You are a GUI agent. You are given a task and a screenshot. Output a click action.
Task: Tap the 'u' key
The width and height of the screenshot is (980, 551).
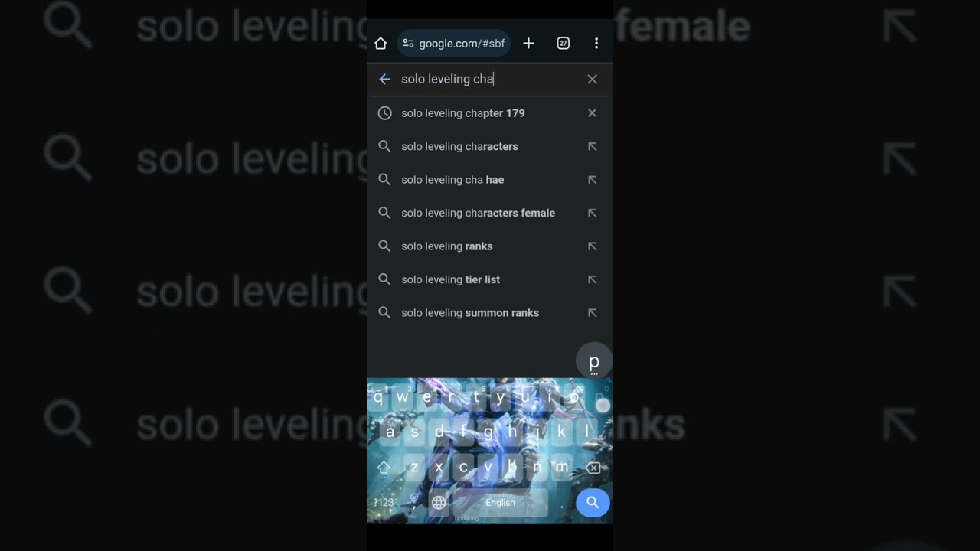click(x=525, y=397)
